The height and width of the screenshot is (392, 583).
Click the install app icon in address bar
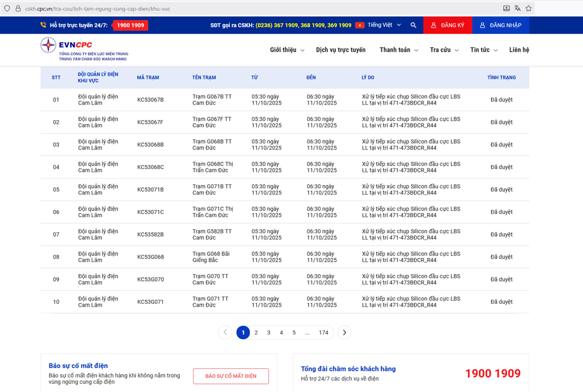click(506, 9)
